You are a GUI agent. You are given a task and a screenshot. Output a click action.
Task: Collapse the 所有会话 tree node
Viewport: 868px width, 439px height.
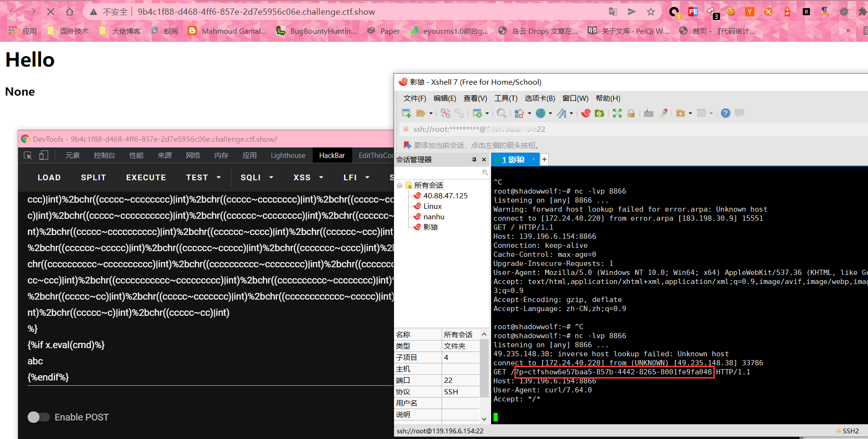(x=400, y=185)
